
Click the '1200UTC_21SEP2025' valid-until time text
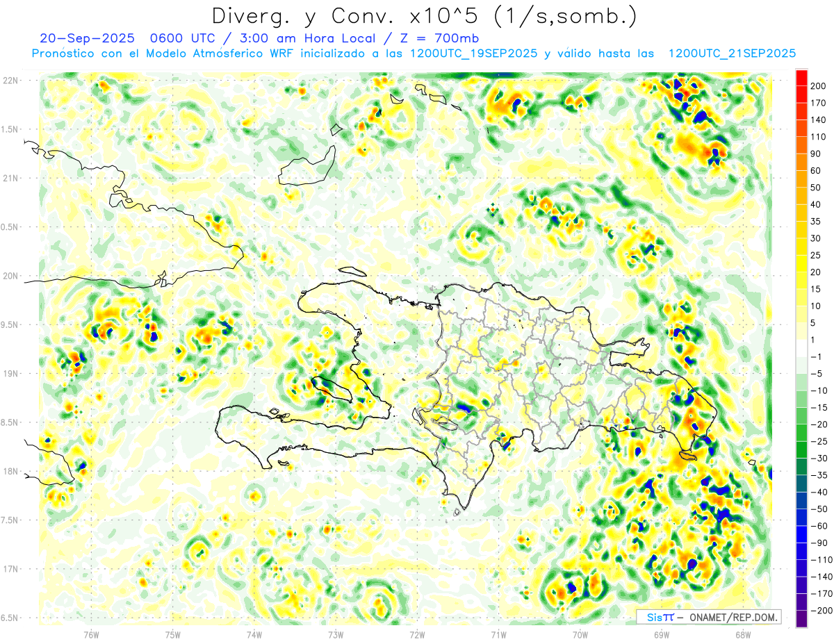pyautogui.click(x=732, y=53)
